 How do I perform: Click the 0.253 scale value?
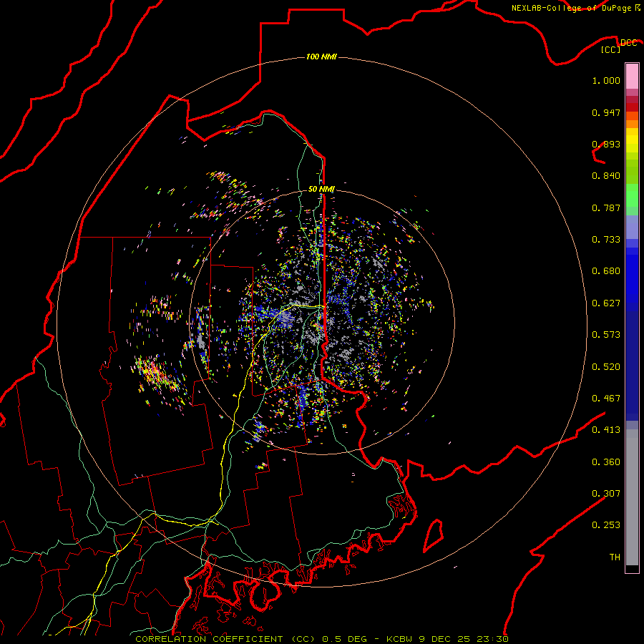point(606,525)
